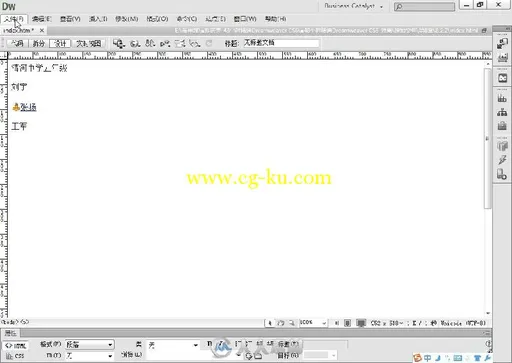Open the 帮助(H) menu
The height and width of the screenshot is (363, 512).
275,19
